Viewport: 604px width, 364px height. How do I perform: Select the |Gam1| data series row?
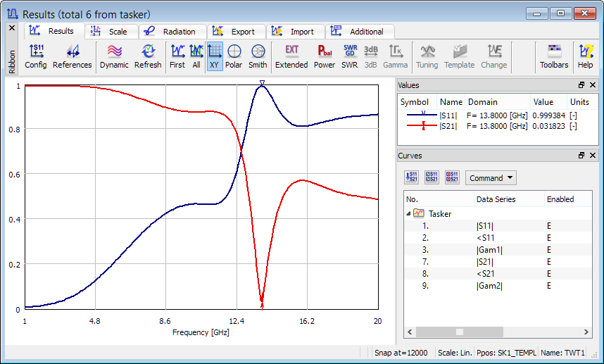pos(498,250)
